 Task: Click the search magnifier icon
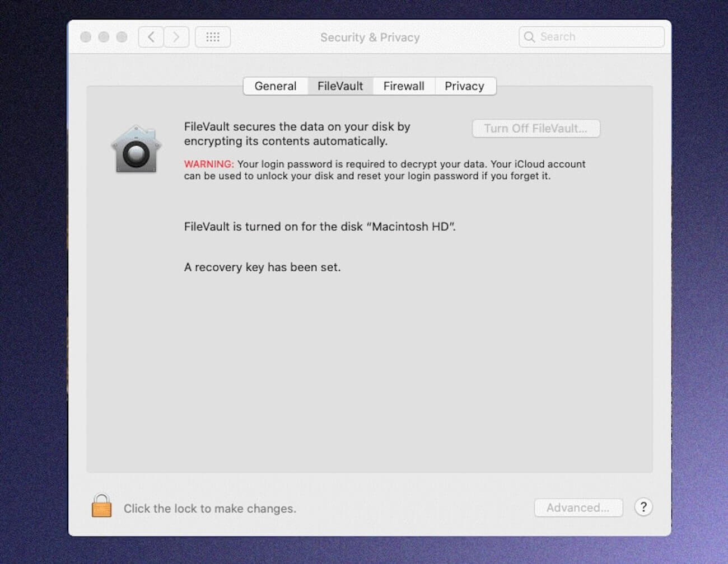pos(530,37)
